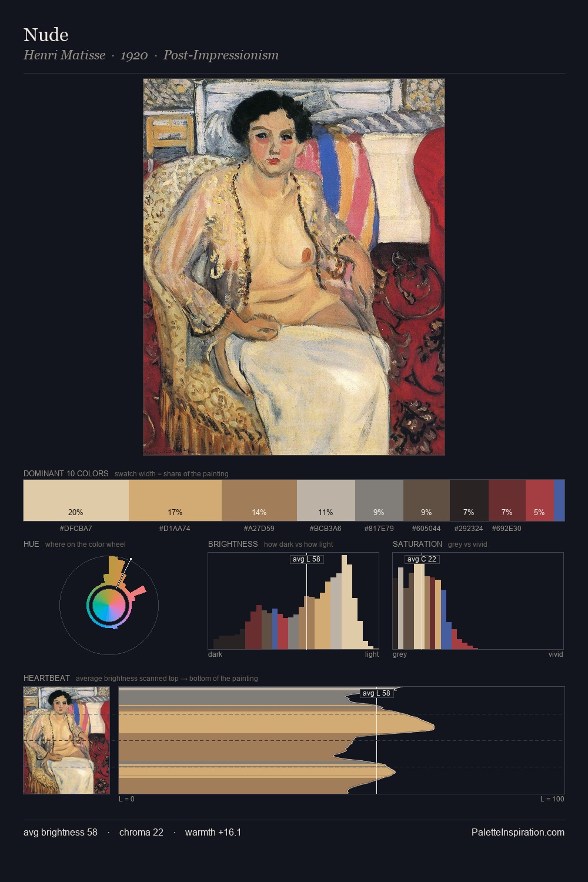Click the 'avg L 58' heartbeat chart label

click(x=376, y=693)
